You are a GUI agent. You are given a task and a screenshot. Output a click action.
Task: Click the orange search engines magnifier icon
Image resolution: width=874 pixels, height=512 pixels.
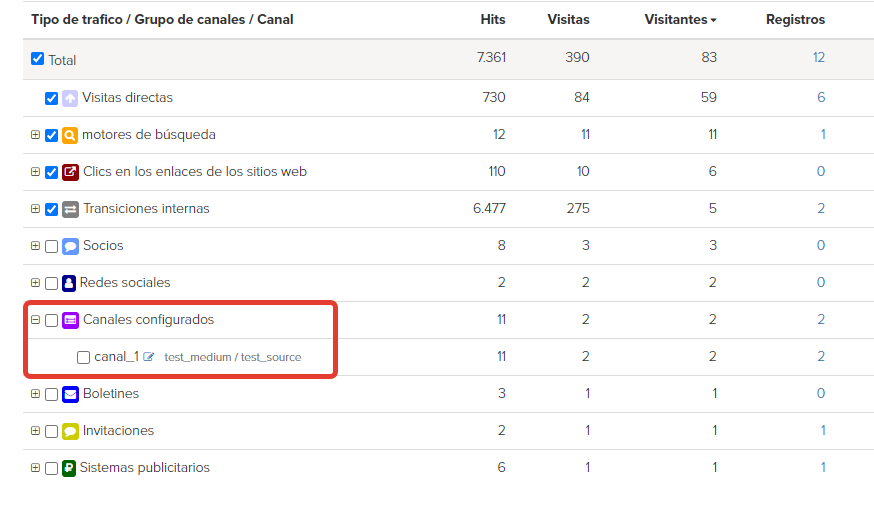tap(70, 135)
